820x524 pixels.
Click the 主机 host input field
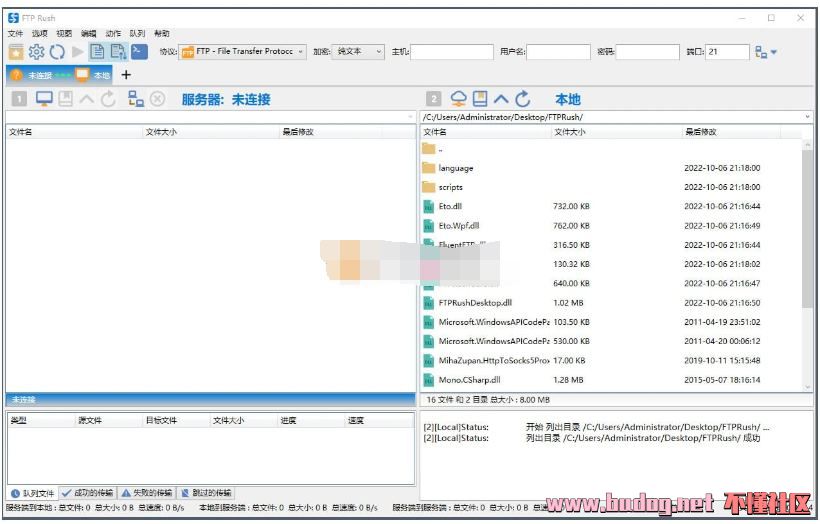[452, 52]
